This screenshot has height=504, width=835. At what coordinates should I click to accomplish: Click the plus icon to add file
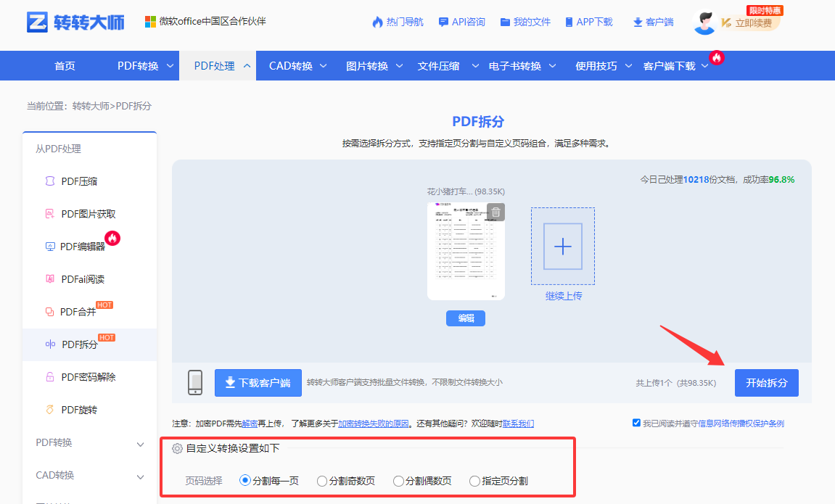pyautogui.click(x=563, y=247)
